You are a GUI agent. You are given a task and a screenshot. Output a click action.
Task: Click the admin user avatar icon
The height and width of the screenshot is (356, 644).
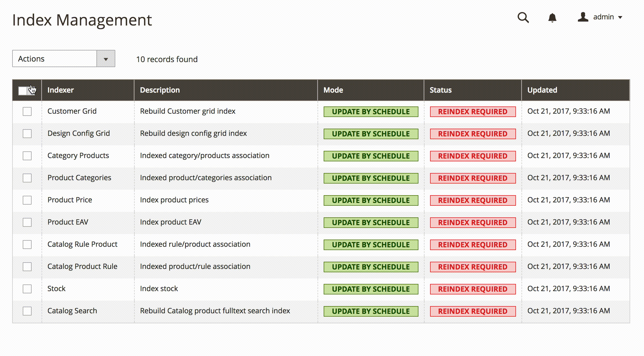583,17
